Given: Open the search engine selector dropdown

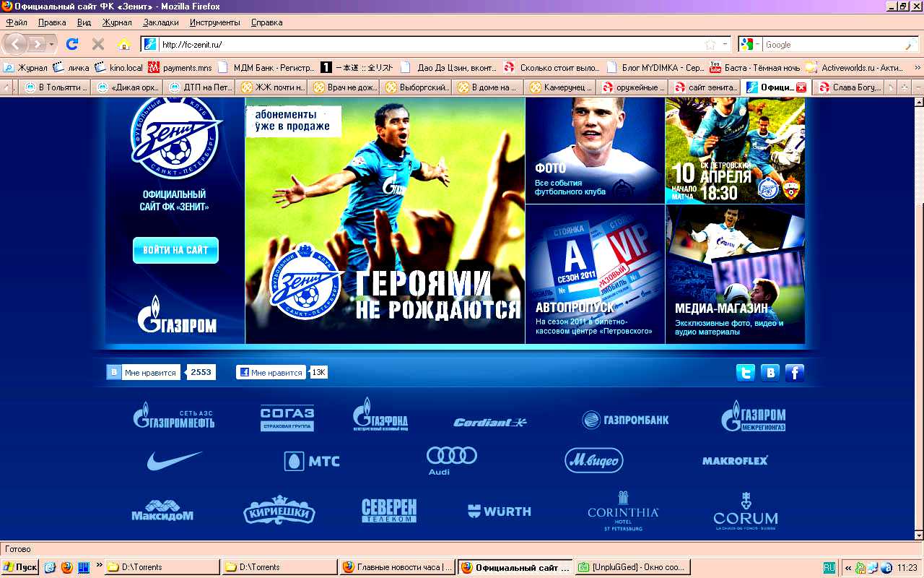Looking at the screenshot, I should point(750,45).
